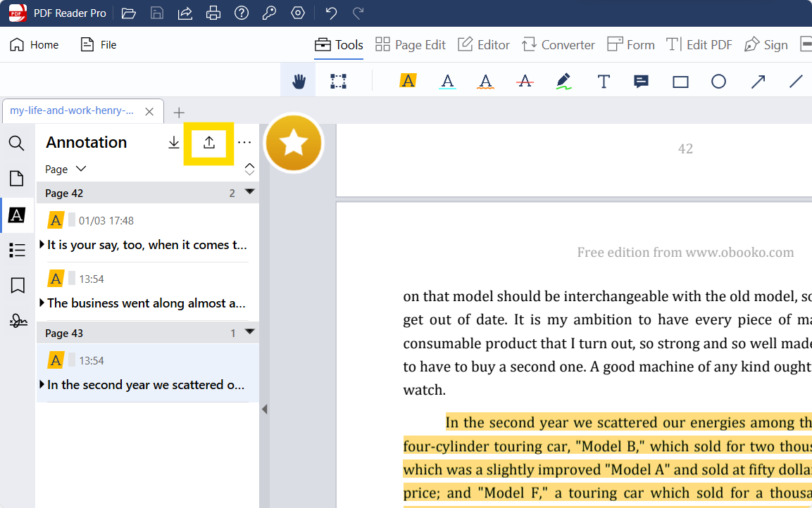The image size is (812, 508).
Task: Open the Annotation panel more options menu
Action: 244,142
